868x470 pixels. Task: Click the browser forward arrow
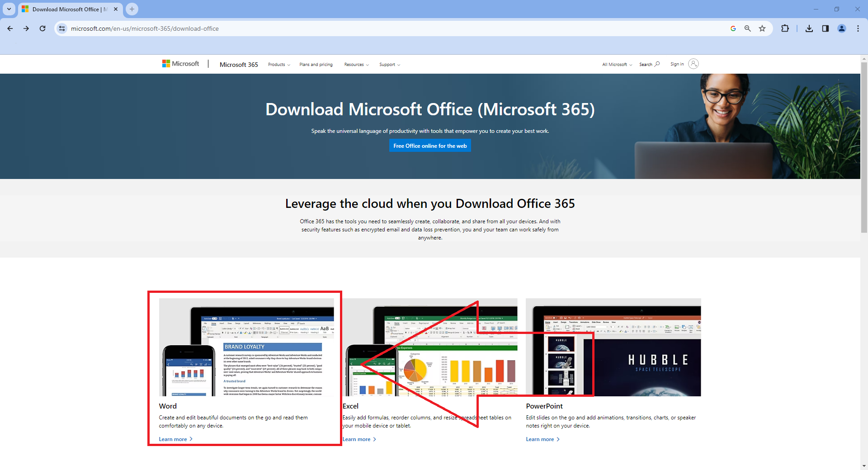point(26,28)
